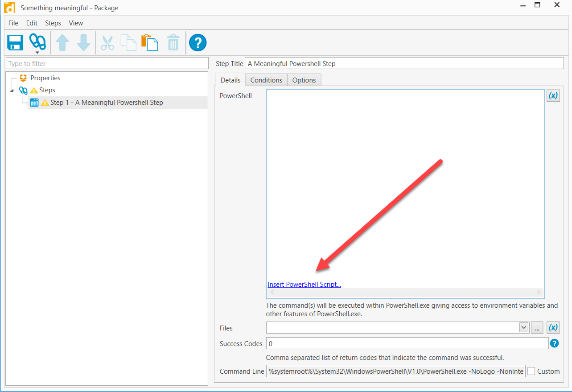Enable the Custom command line checkbox
Viewport: 572px width, 392px height.
[531, 371]
